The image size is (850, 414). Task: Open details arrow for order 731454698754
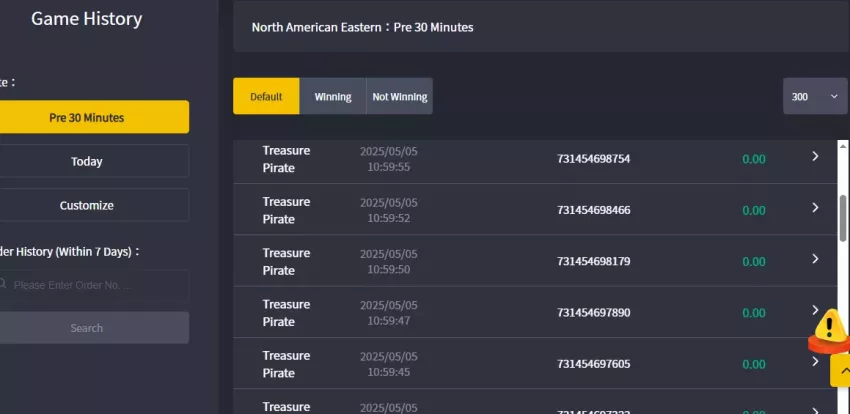coord(815,157)
